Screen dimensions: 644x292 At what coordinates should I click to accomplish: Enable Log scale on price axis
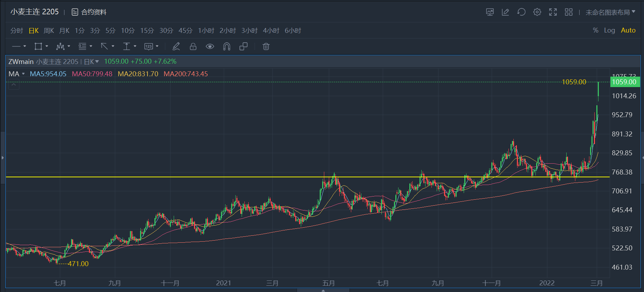pyautogui.click(x=609, y=30)
